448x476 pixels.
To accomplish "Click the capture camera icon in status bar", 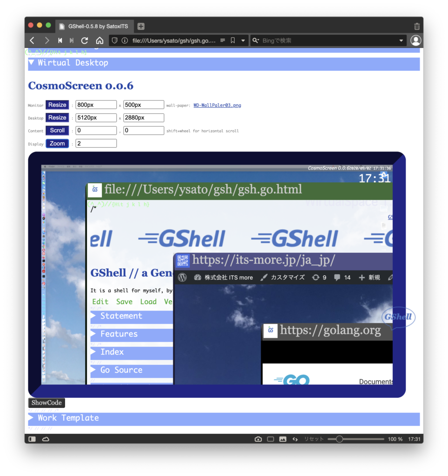I will point(258,439).
